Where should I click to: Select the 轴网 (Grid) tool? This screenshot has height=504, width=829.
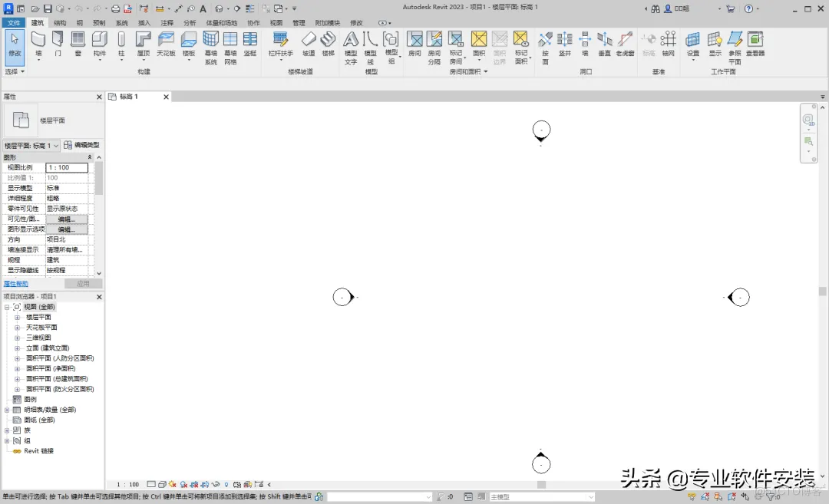click(669, 43)
